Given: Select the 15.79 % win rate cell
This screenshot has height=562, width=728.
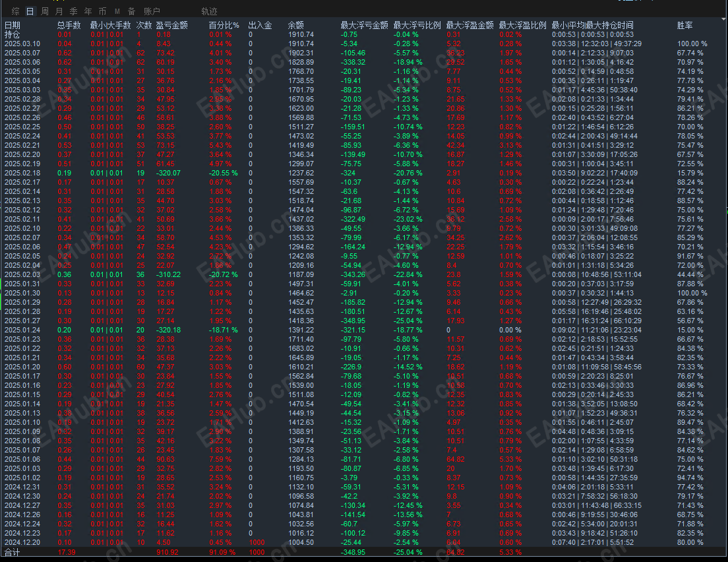Looking at the screenshot, I should click(690, 173).
